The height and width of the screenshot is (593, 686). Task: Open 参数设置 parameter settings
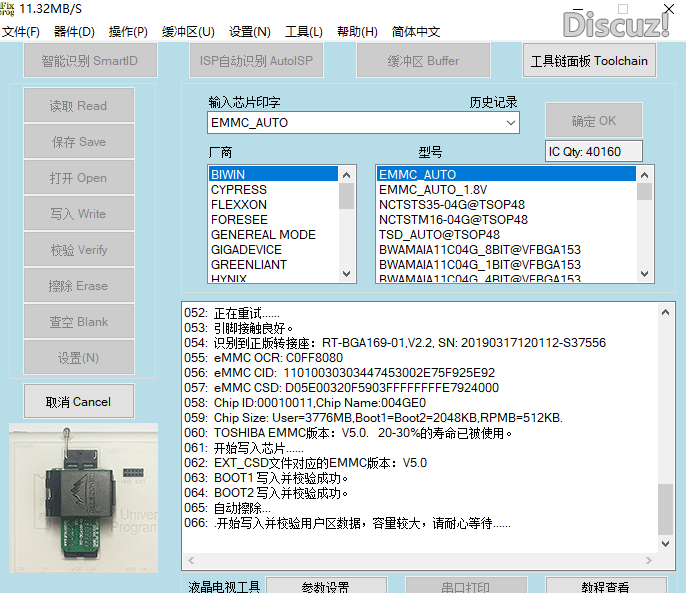click(x=326, y=586)
